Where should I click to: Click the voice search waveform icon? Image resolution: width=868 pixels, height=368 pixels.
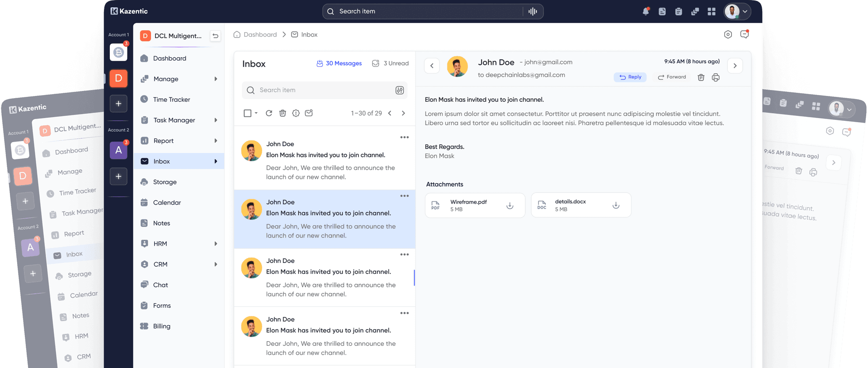[x=533, y=11]
